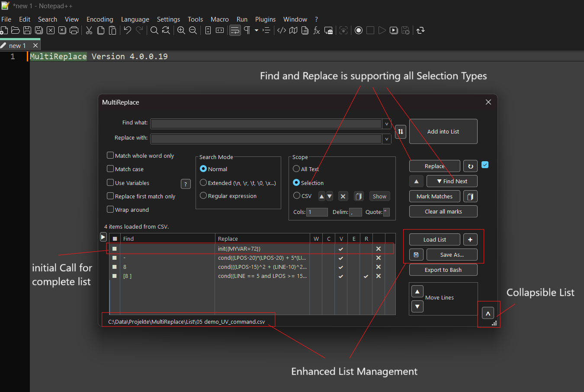Click the Save All toolbar icon
This screenshot has width=584, height=392.
39,30
